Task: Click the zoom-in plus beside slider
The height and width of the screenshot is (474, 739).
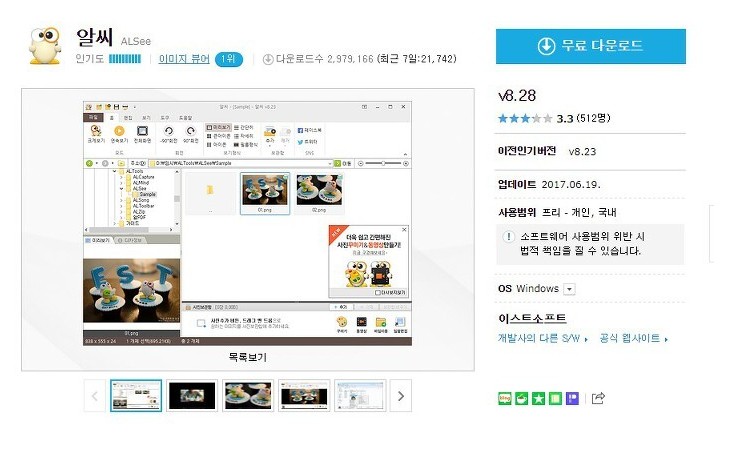Action: [x=406, y=163]
